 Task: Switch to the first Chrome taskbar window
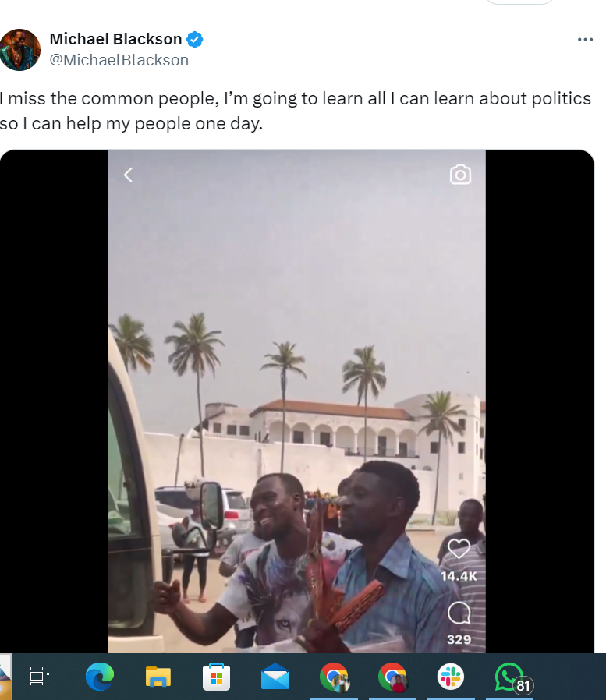pos(334,677)
